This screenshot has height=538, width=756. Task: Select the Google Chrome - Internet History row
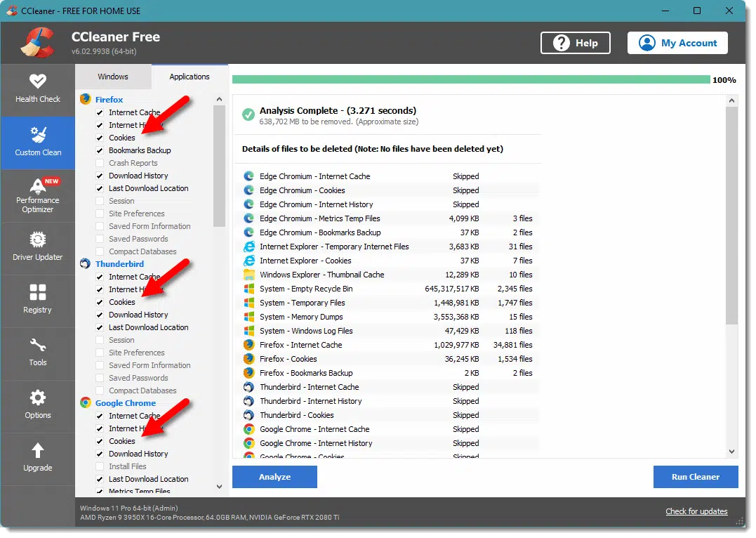tap(390, 443)
